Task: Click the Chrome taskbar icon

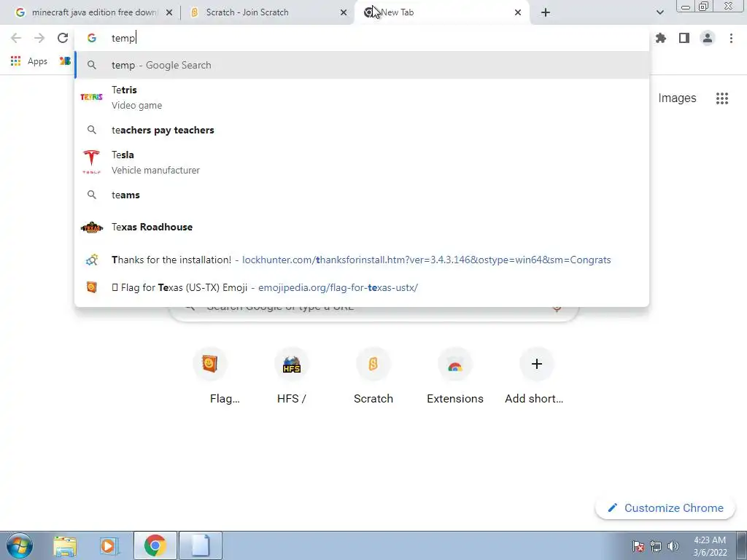Action: [x=155, y=545]
